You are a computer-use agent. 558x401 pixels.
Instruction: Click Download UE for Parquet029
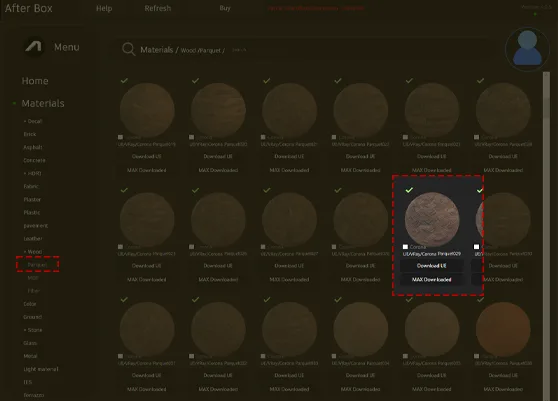[x=432, y=266]
